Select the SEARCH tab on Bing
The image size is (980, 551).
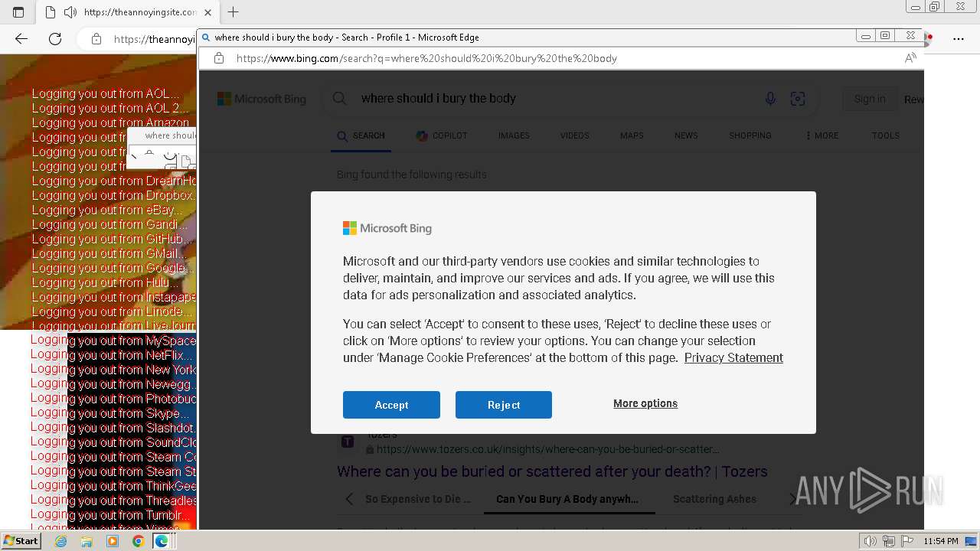click(x=361, y=135)
